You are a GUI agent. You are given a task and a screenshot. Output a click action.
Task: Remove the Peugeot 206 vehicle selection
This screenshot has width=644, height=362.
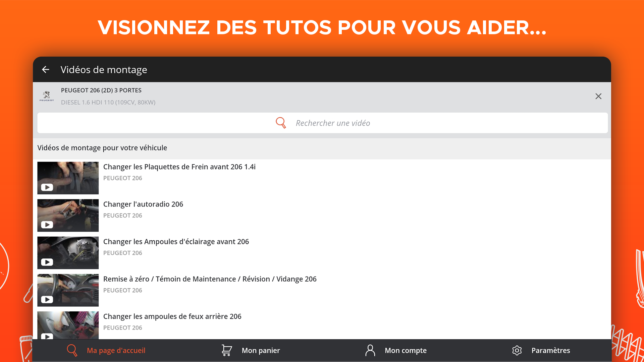[598, 97]
